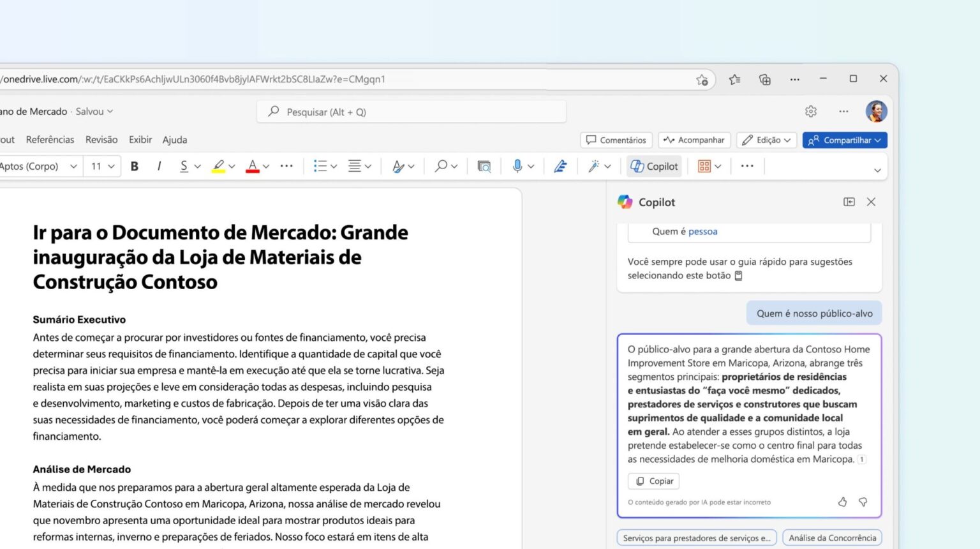The image size is (980, 549).
Task: Close the Copilot side pane
Action: 871,202
